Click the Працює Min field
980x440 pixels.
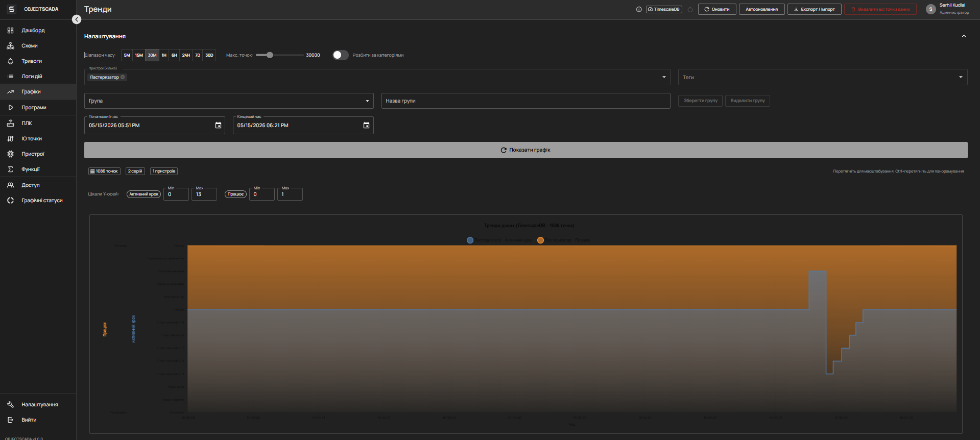261,194
